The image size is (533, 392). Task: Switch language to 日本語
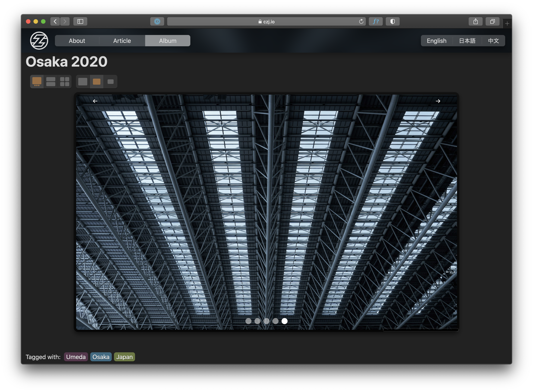point(467,41)
